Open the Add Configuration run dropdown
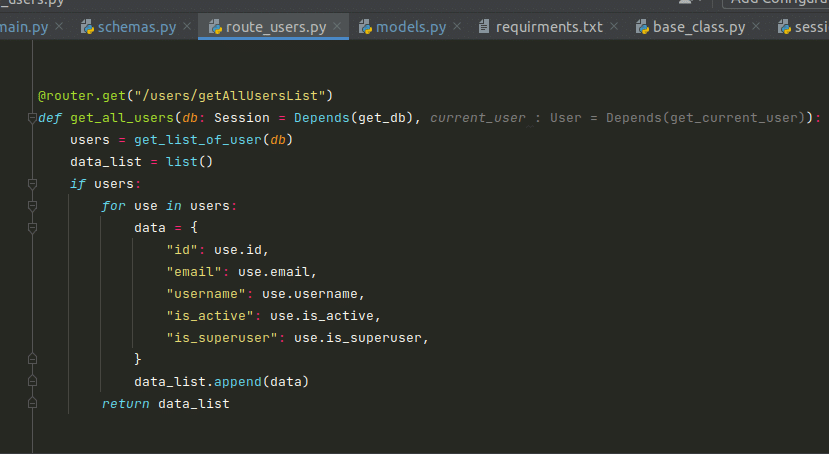This screenshot has width=829, height=454. tap(778, 3)
